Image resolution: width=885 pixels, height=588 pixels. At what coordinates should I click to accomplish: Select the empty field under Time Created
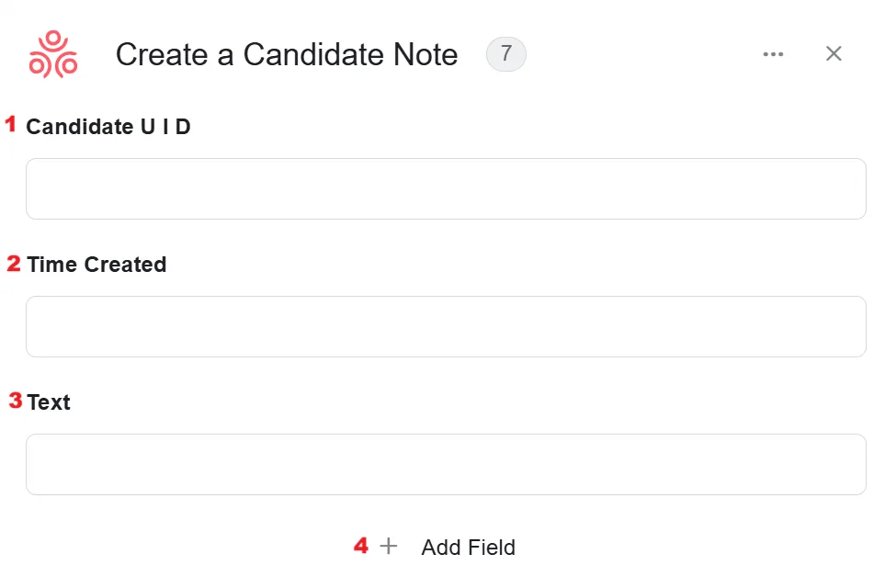tap(446, 327)
